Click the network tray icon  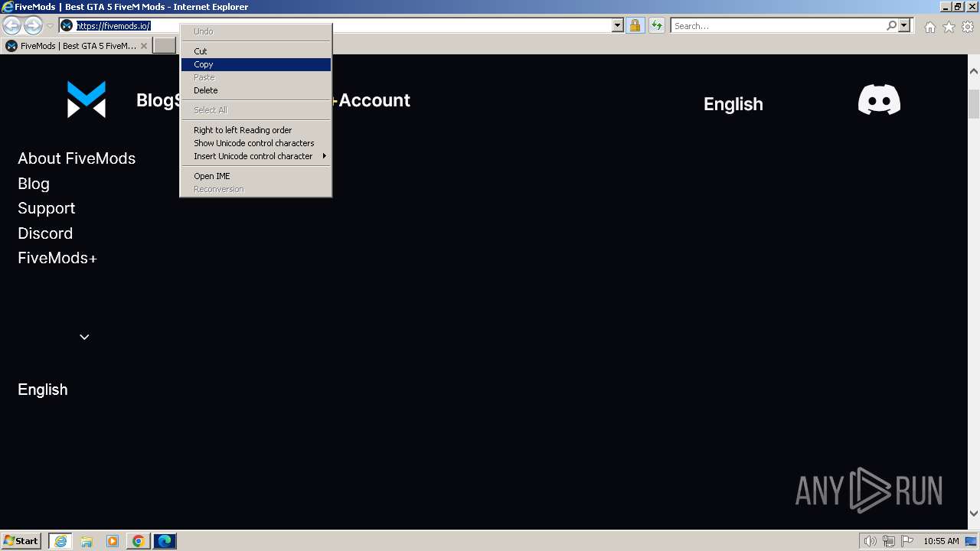pyautogui.click(x=889, y=541)
